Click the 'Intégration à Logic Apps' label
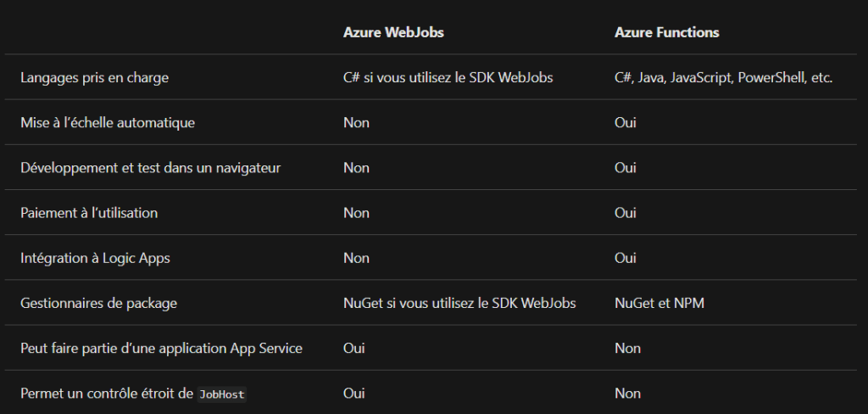The height and width of the screenshot is (414, 868). tap(95, 258)
